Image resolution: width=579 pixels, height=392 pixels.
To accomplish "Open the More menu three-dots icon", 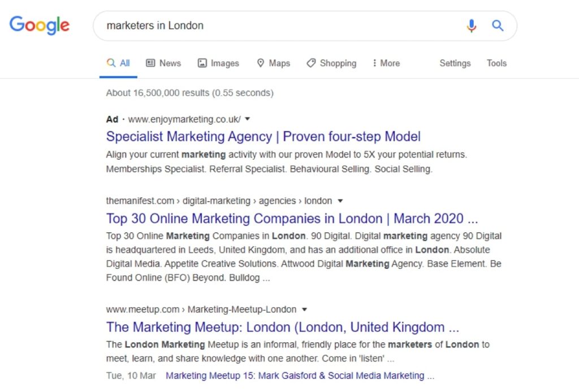I will pyautogui.click(x=374, y=63).
